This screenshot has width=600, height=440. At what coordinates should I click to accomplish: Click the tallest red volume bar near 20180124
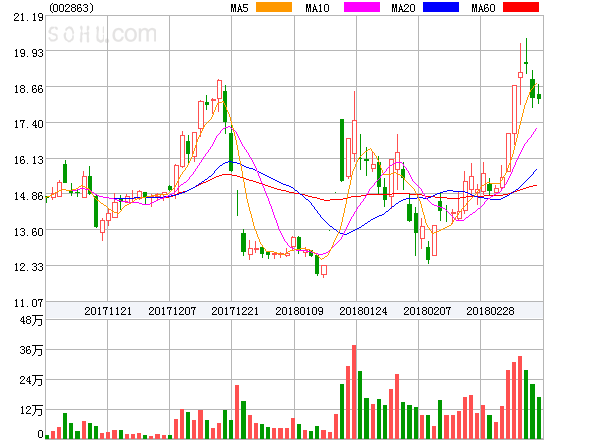[354, 392]
